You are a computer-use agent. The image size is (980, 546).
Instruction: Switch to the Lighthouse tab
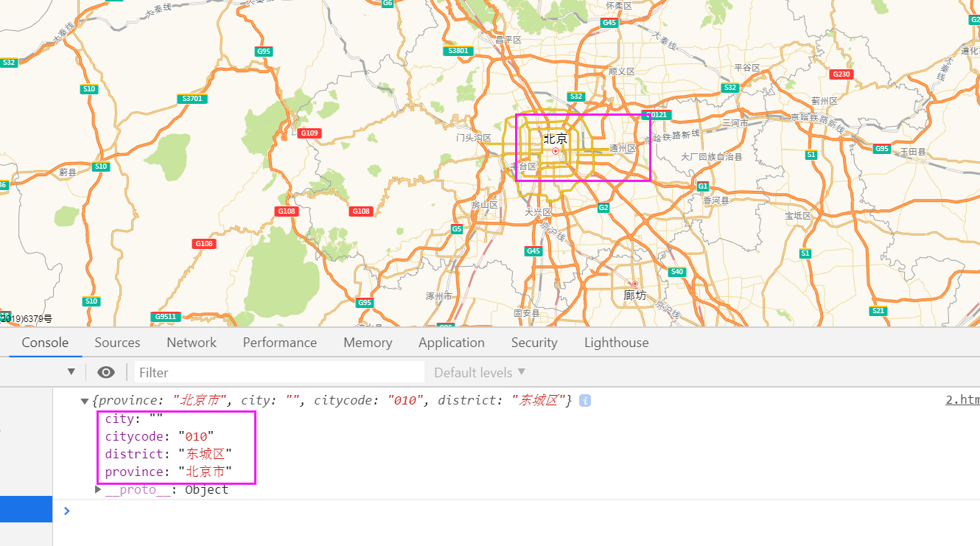click(617, 343)
